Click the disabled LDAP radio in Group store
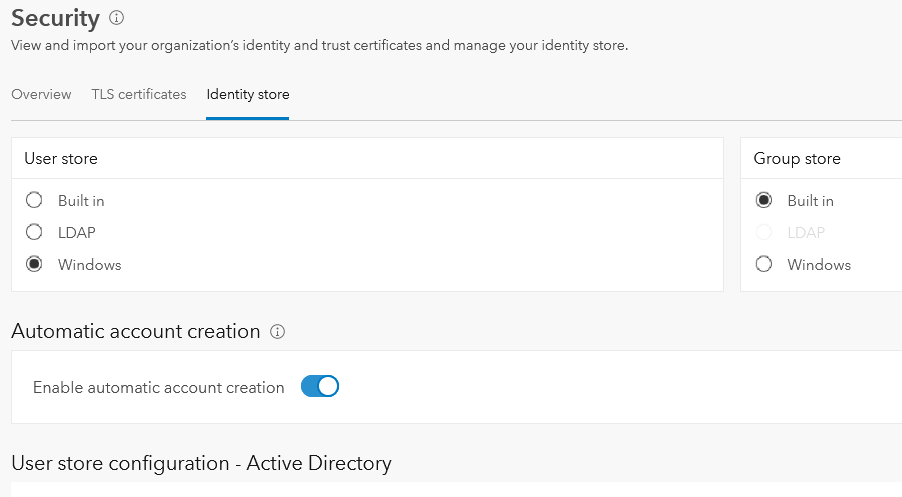Screen dimensions: 902x497 pos(764,232)
